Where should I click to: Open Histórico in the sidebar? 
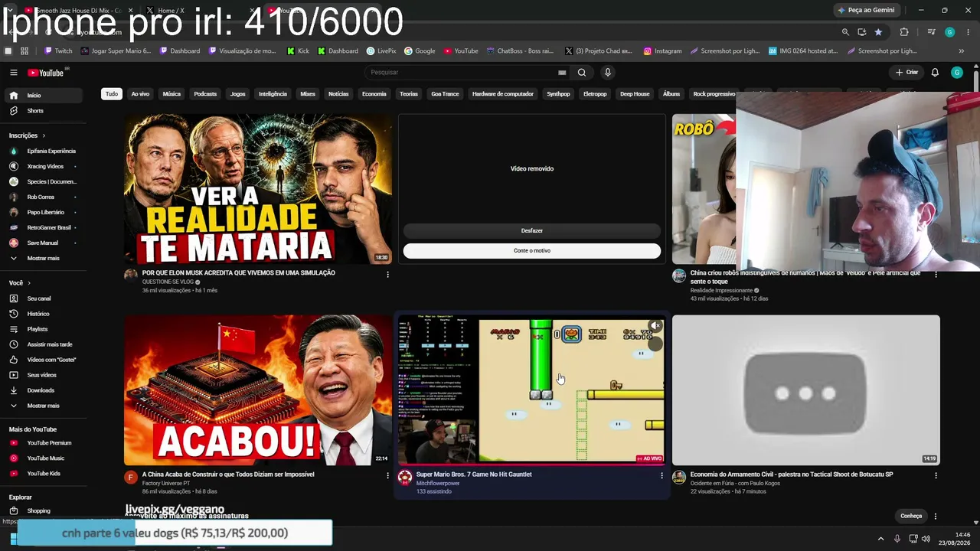click(42, 314)
